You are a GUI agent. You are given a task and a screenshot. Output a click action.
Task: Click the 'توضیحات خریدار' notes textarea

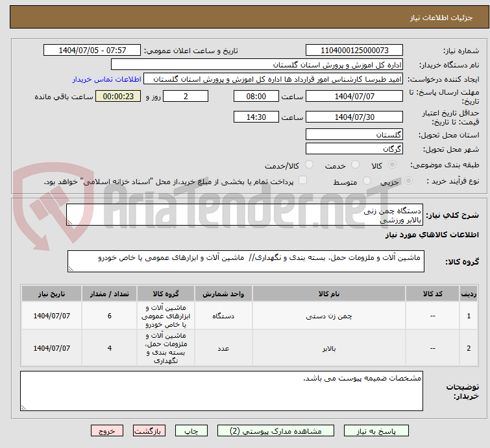coord(221,390)
